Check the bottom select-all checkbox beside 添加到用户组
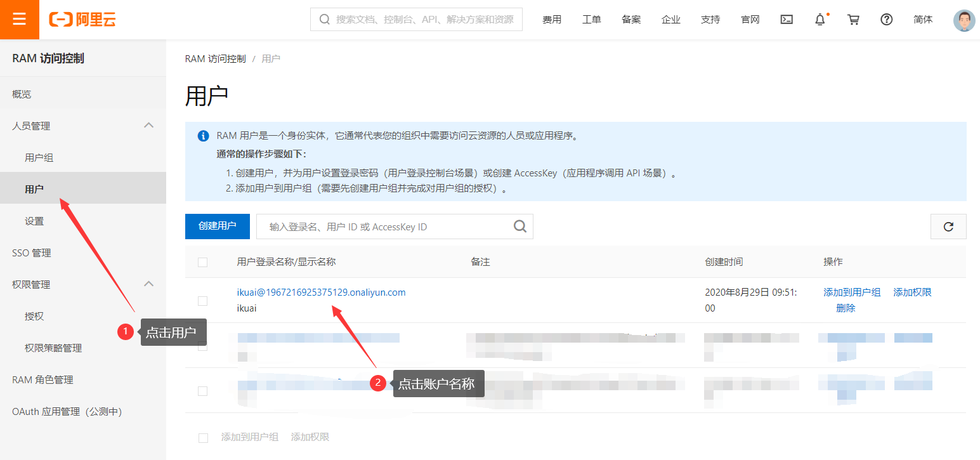This screenshot has width=980, height=460. point(204,438)
